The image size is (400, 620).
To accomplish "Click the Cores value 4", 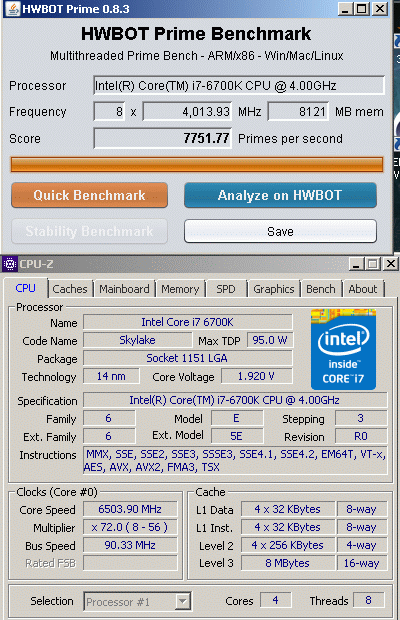I will click(x=275, y=600).
